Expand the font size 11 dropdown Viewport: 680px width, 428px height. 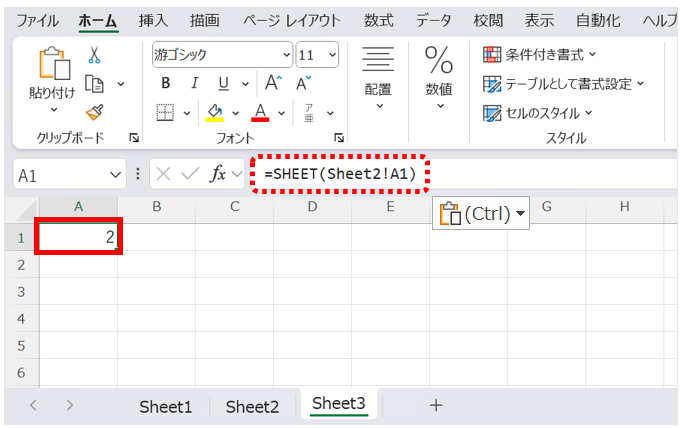tap(332, 55)
